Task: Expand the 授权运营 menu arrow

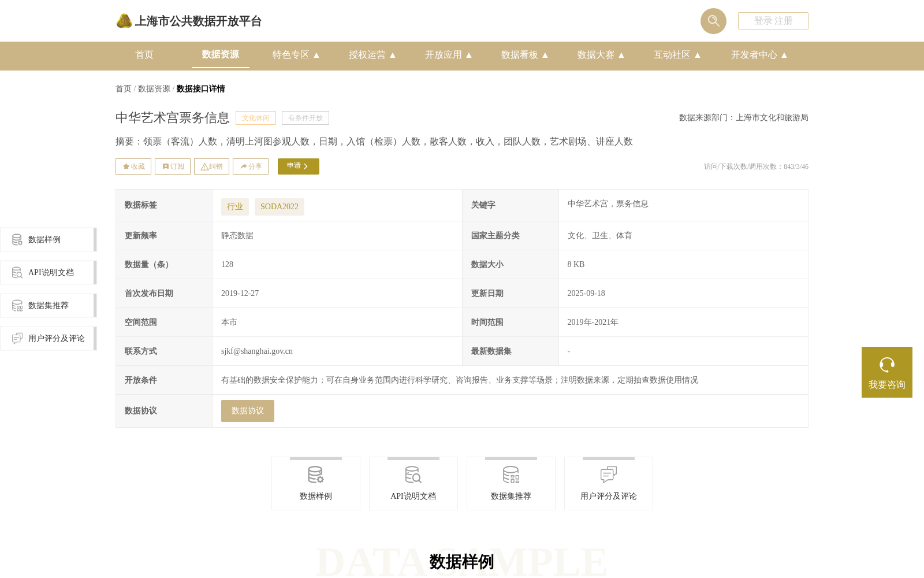Action: point(393,55)
